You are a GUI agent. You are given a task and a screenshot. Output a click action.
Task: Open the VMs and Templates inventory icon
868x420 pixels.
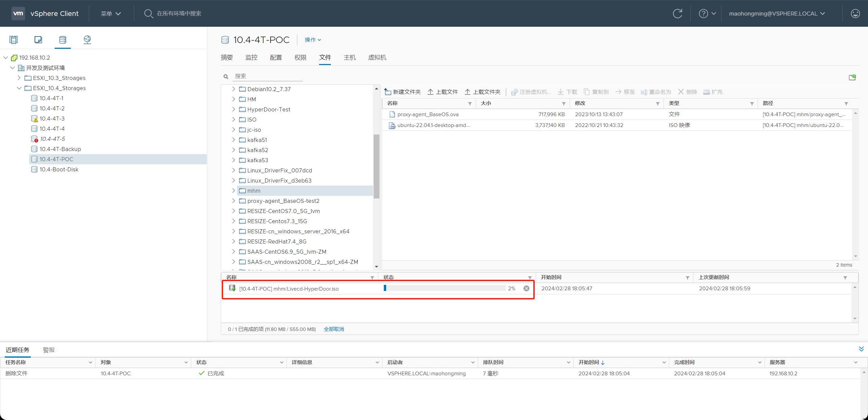coord(38,40)
